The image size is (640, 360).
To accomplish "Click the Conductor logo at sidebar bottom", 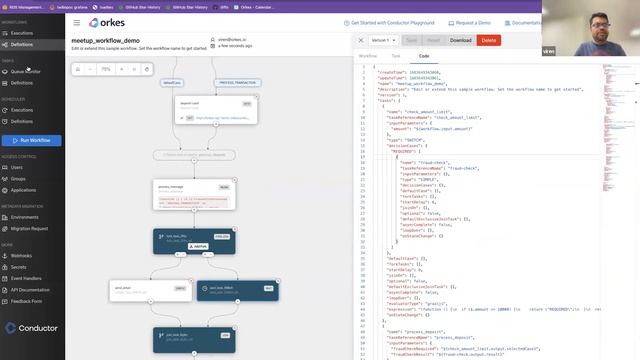I will click(31, 328).
